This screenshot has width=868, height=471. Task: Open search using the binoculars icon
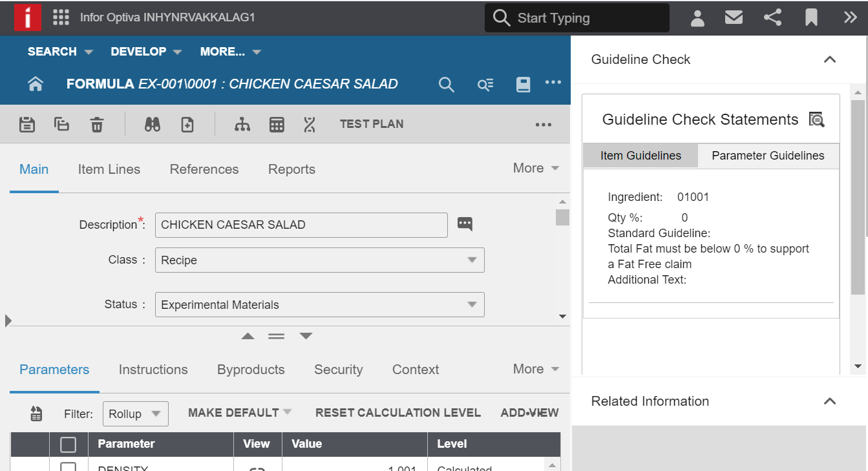coord(152,124)
